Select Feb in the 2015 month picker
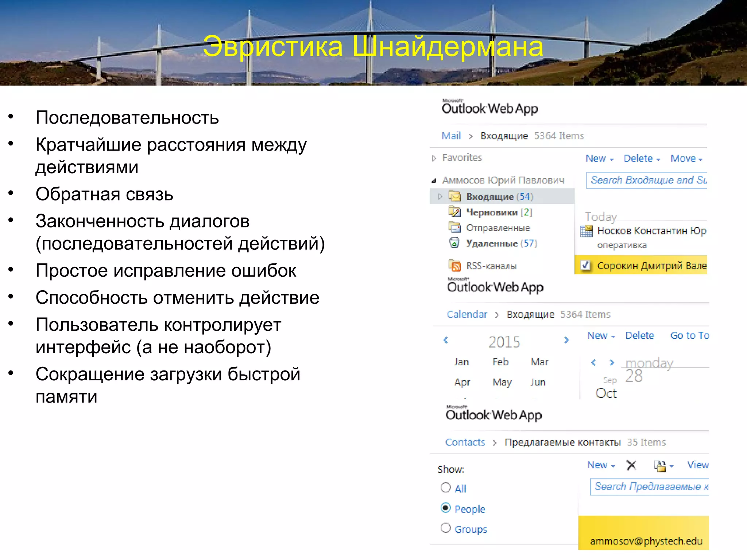Screen dimensions: 747x560 500,362
